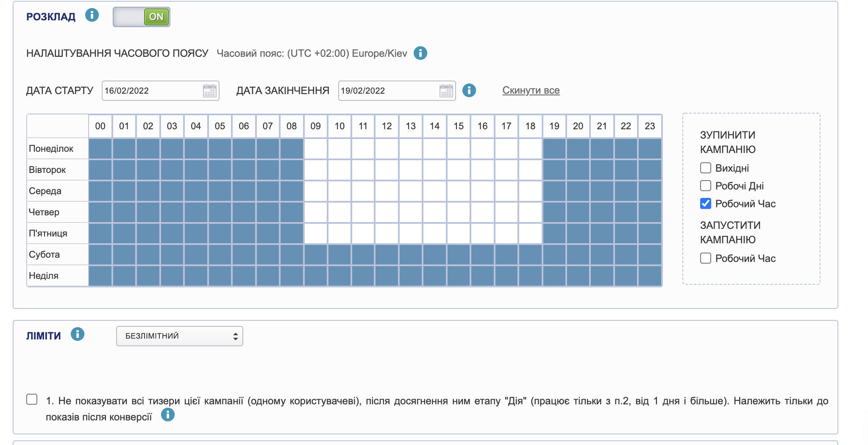Turn off the РОЗКЛАД schedule switch

point(142,17)
